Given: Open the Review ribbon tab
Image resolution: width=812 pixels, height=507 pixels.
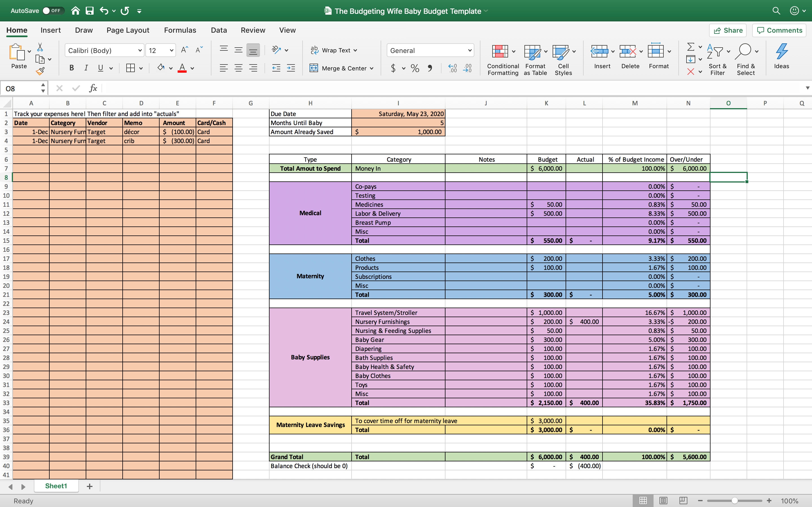Looking at the screenshot, I should tap(253, 30).
